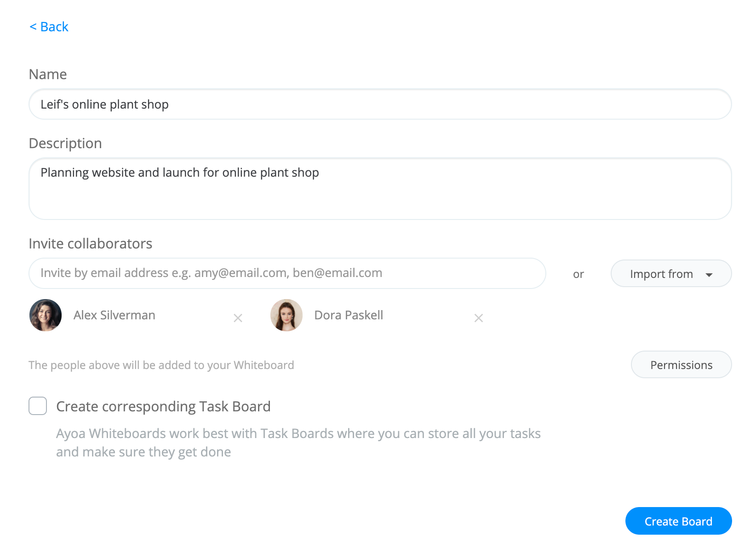
Task: Select the Alex Silverman name text
Action: [115, 315]
